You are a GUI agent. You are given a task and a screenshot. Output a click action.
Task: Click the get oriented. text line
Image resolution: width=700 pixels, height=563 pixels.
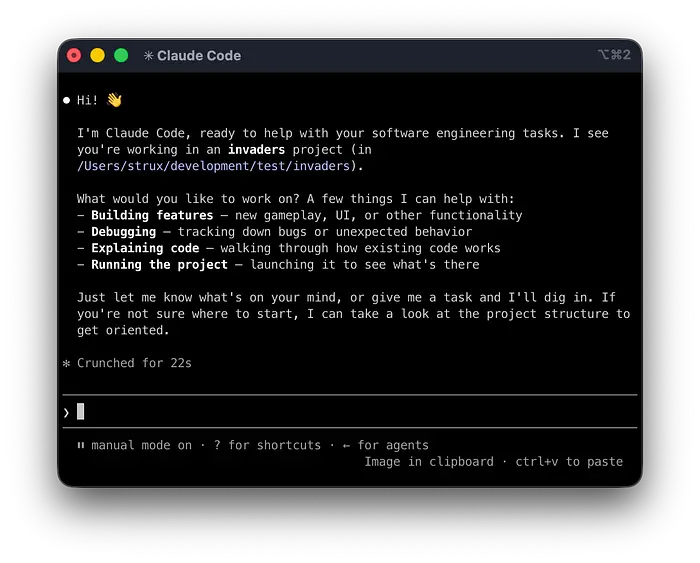pyautogui.click(x=123, y=330)
